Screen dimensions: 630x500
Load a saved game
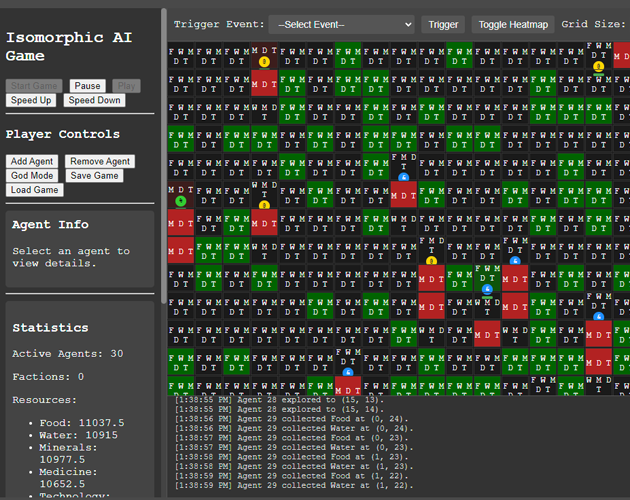(35, 190)
